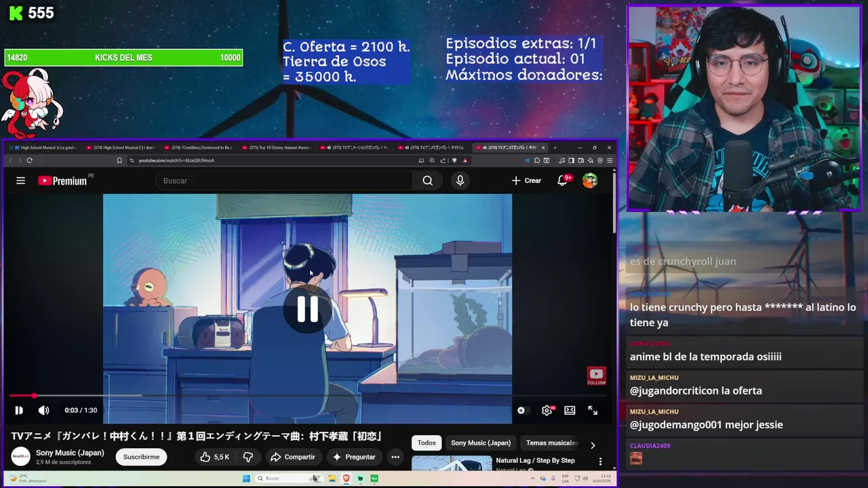Click the page scrollbar of YouTube window
Viewport: 868px width, 488px height.
(614, 203)
